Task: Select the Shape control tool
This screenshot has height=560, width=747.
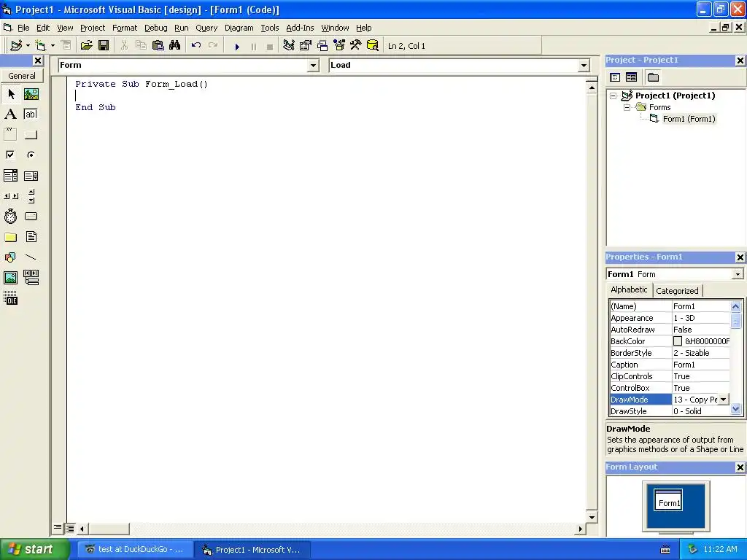Action: 11,257
